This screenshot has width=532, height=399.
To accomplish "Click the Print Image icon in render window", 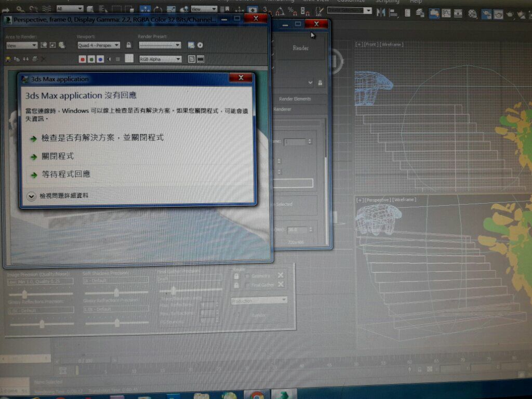I will click(x=35, y=59).
